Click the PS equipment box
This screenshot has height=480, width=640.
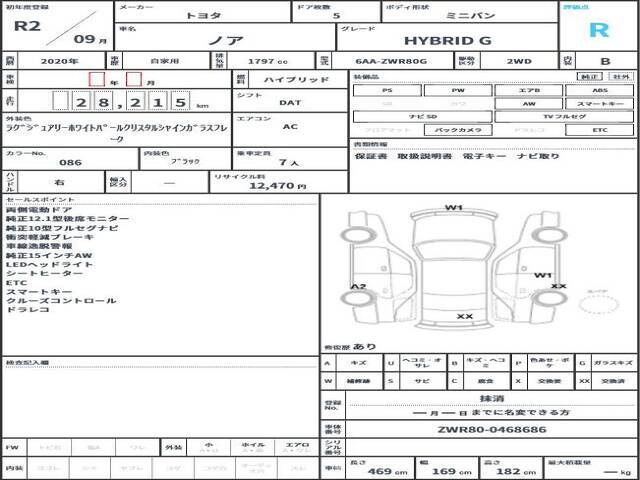(387, 90)
